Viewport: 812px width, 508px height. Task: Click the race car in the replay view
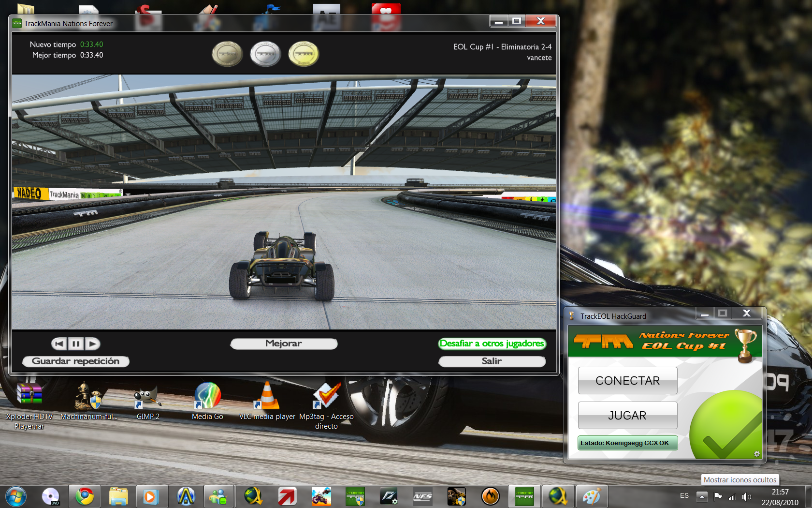click(282, 266)
